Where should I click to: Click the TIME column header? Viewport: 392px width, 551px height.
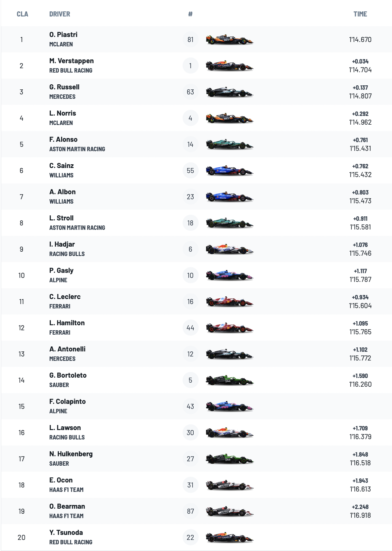[360, 14]
